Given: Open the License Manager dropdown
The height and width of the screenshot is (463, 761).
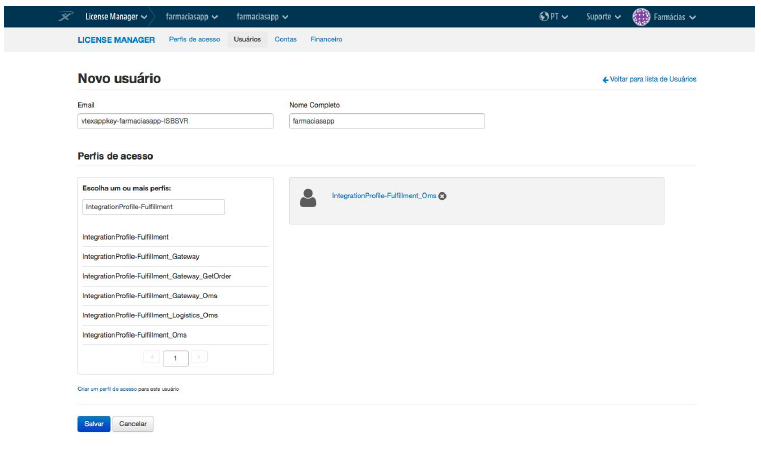Looking at the screenshot, I should pos(116,17).
